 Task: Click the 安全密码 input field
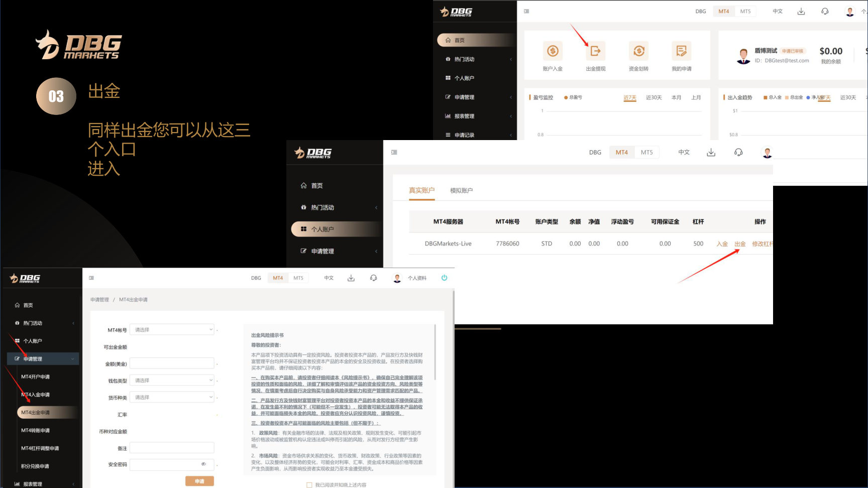click(x=172, y=464)
